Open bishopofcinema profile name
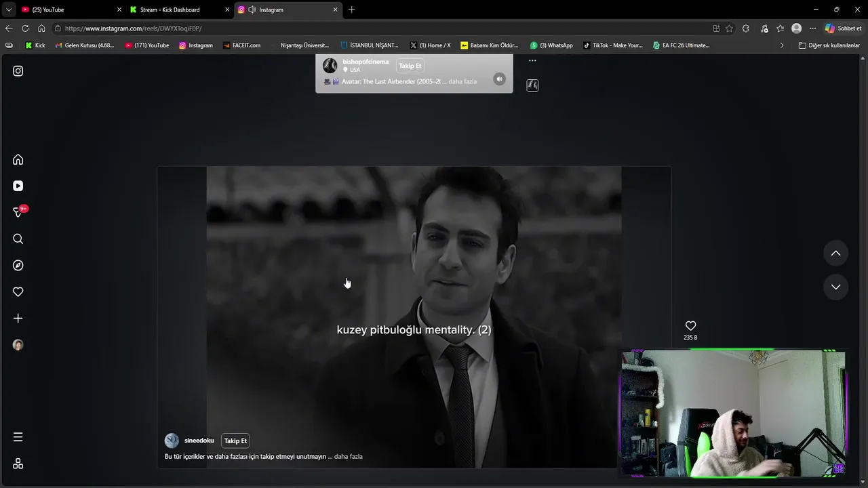Viewport: 868px width, 488px height. [x=366, y=62]
